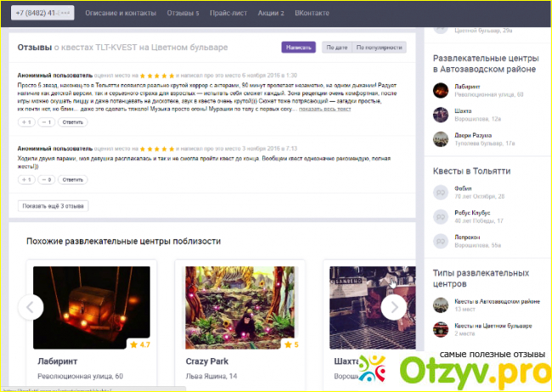Click the previous carousel arrow
Viewport: 552px width, 392px height.
click(31, 307)
